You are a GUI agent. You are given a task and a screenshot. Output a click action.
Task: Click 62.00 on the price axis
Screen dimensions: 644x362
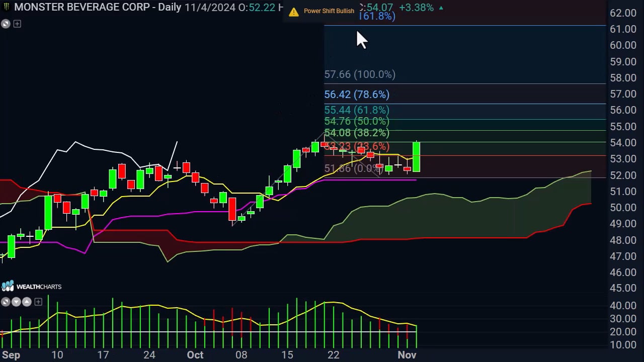[x=623, y=13]
